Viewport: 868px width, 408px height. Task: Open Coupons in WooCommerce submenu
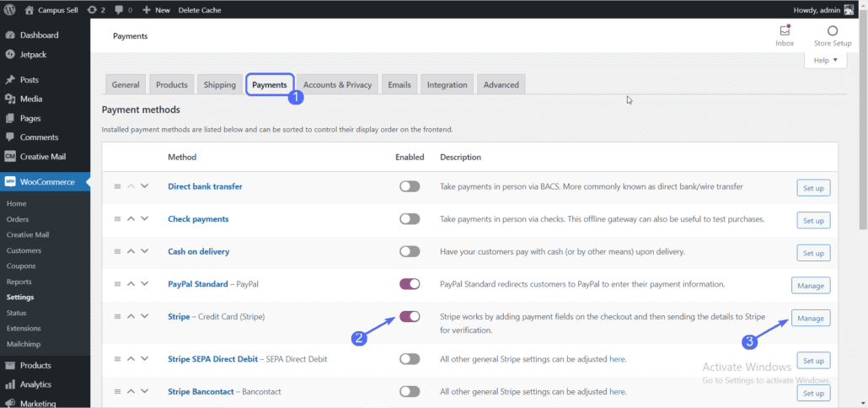point(21,266)
